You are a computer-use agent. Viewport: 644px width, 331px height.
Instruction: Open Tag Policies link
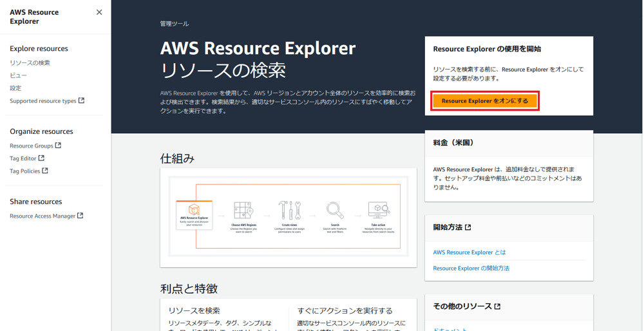(x=25, y=171)
